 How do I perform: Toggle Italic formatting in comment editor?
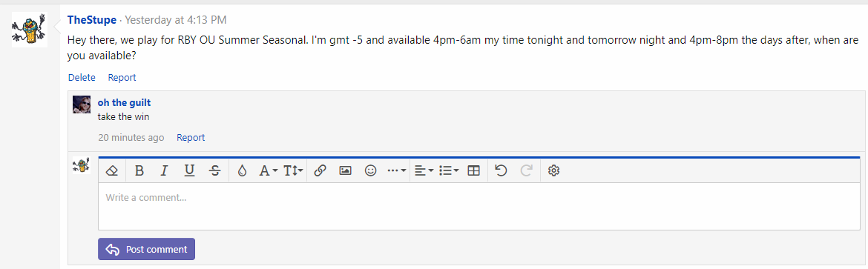164,171
